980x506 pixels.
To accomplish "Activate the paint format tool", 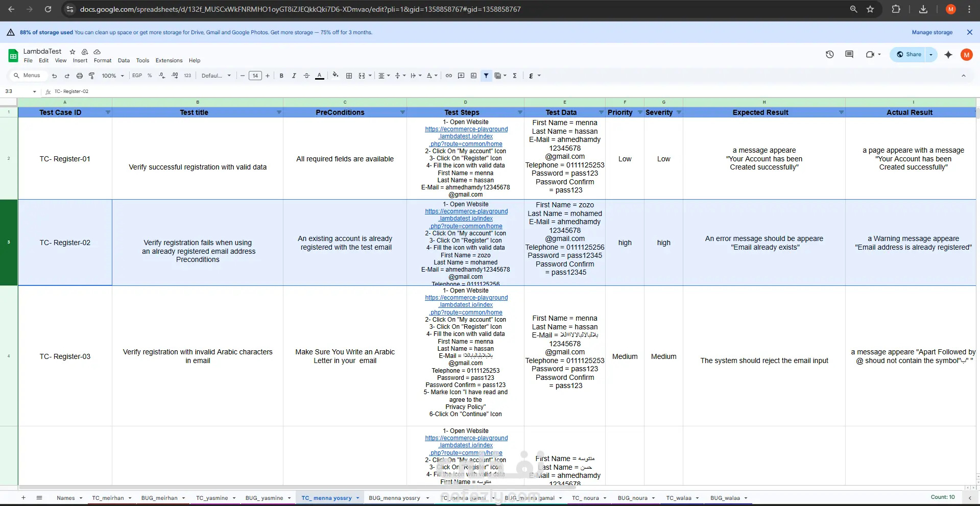I will [x=92, y=76].
